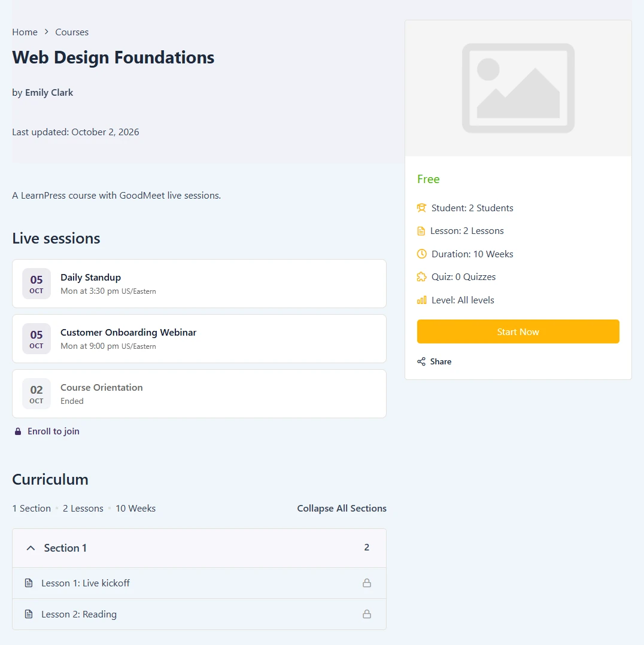Click Collapse All Sections
Viewport: 644px width, 645px height.
(342, 509)
